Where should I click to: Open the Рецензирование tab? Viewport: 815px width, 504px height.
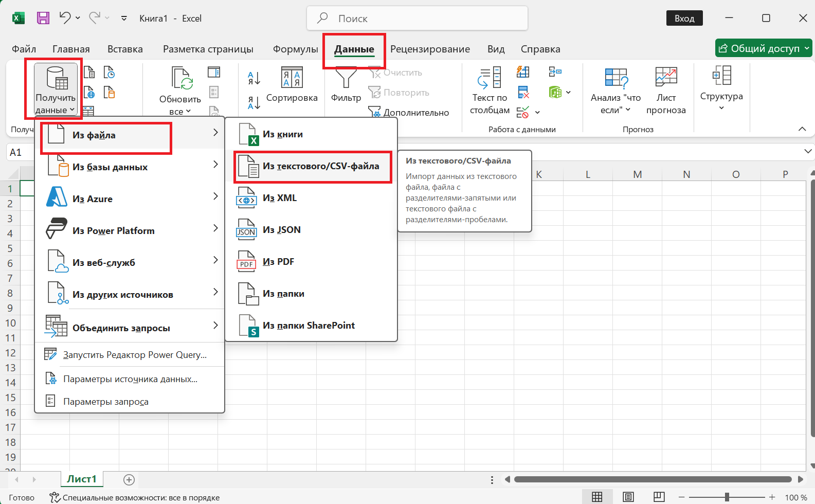click(x=430, y=49)
